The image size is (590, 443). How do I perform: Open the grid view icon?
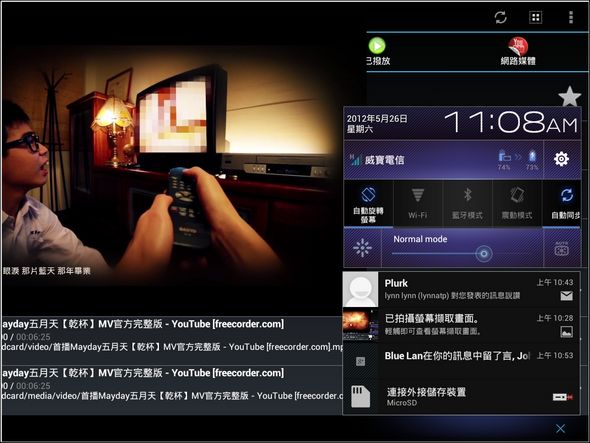(x=535, y=17)
